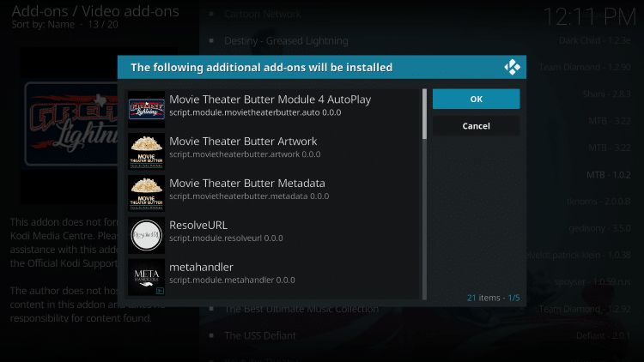Click 'spoyser - 1.0.59.rus' version text

point(592,282)
